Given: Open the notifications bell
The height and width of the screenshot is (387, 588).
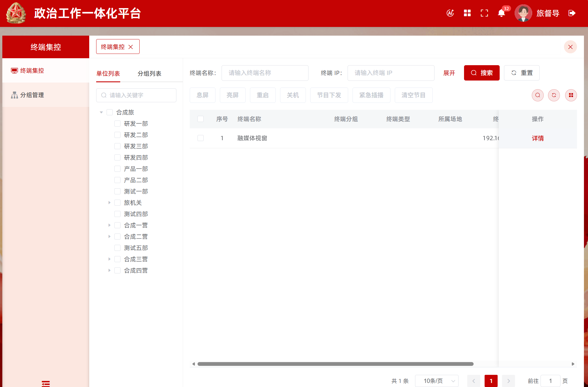Looking at the screenshot, I should pos(501,13).
